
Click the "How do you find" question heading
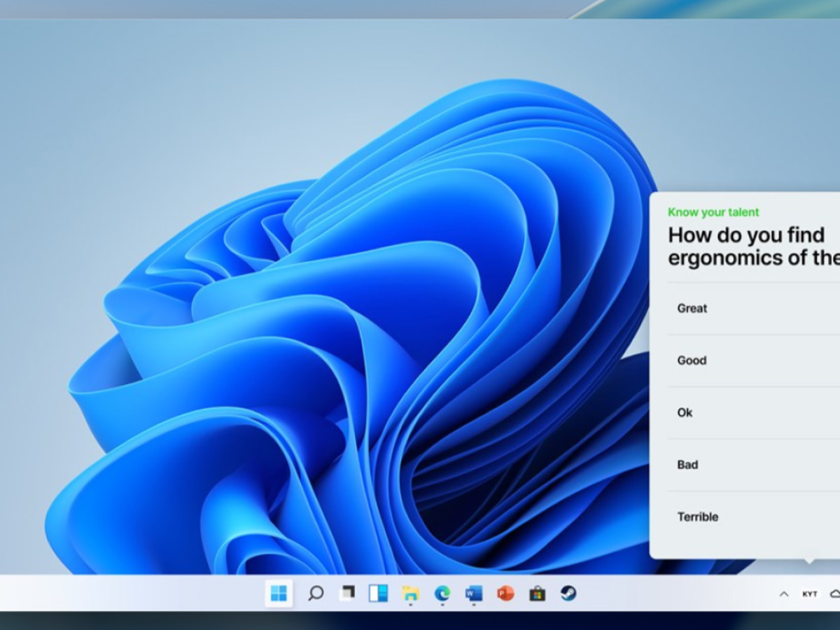746,234
